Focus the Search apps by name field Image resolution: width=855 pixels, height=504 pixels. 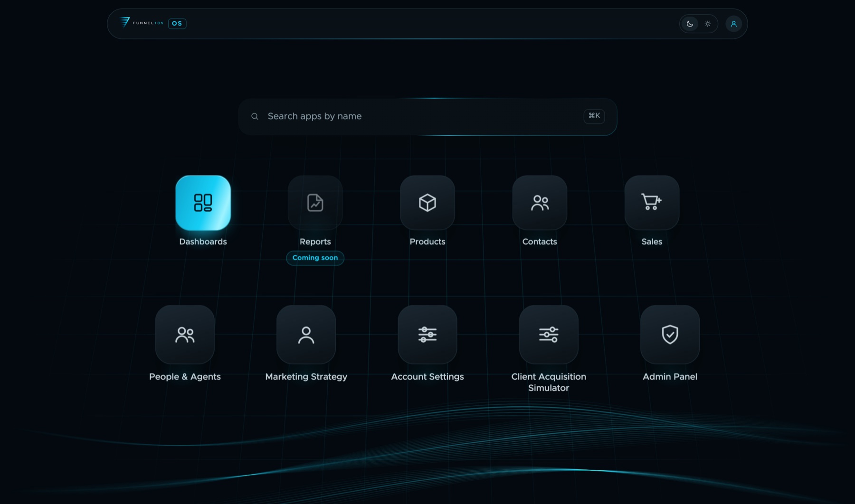click(427, 116)
